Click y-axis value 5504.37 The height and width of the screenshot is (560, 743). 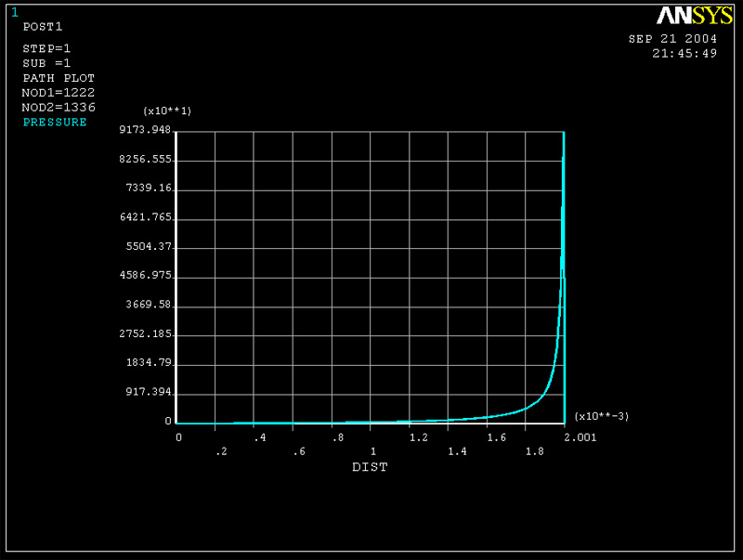click(149, 247)
